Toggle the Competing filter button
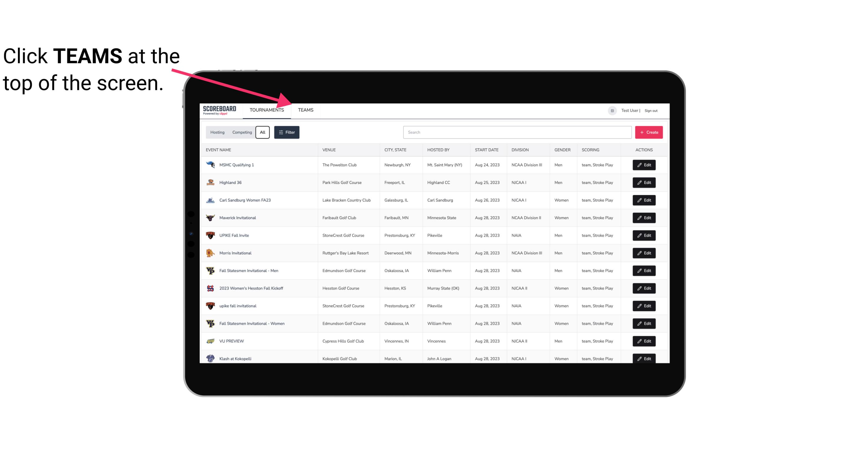 [x=241, y=132]
